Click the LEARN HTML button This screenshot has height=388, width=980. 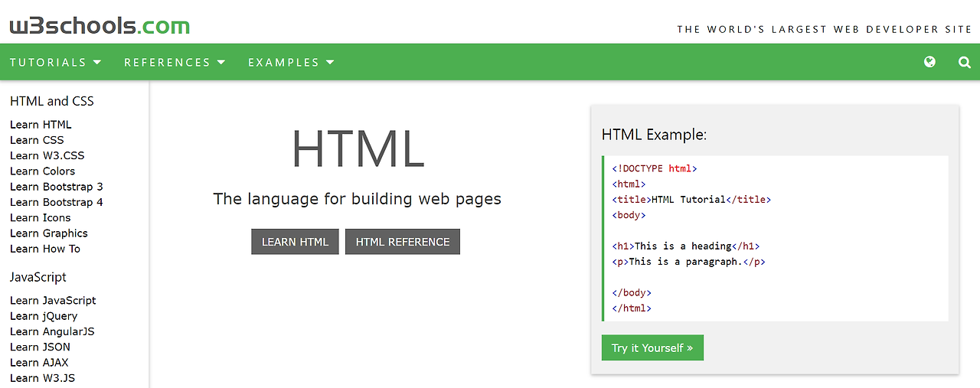click(295, 242)
